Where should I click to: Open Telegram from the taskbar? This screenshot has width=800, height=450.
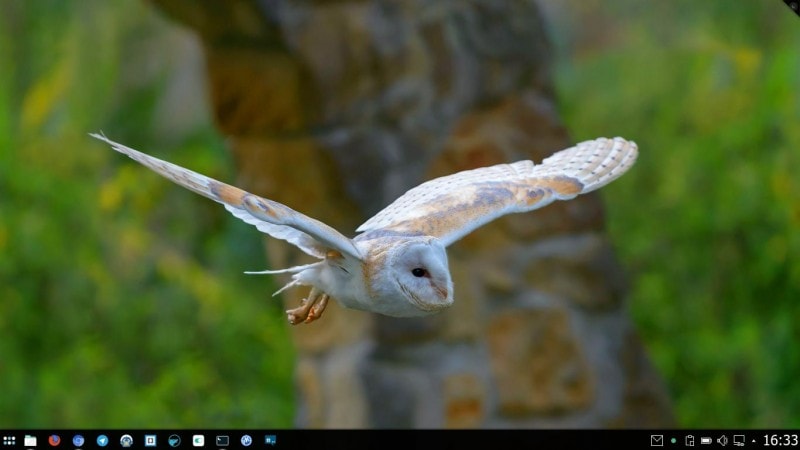point(102,440)
